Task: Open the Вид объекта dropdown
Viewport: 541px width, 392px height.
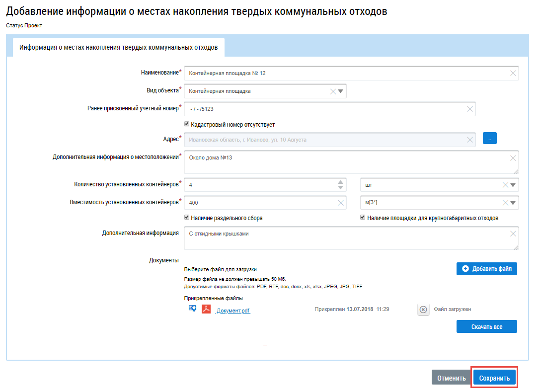Action: pyautogui.click(x=341, y=91)
